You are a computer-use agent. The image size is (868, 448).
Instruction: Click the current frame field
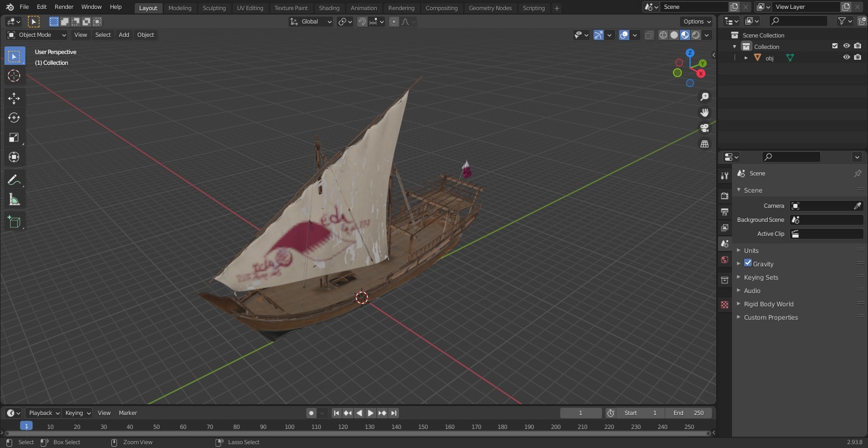coord(581,413)
